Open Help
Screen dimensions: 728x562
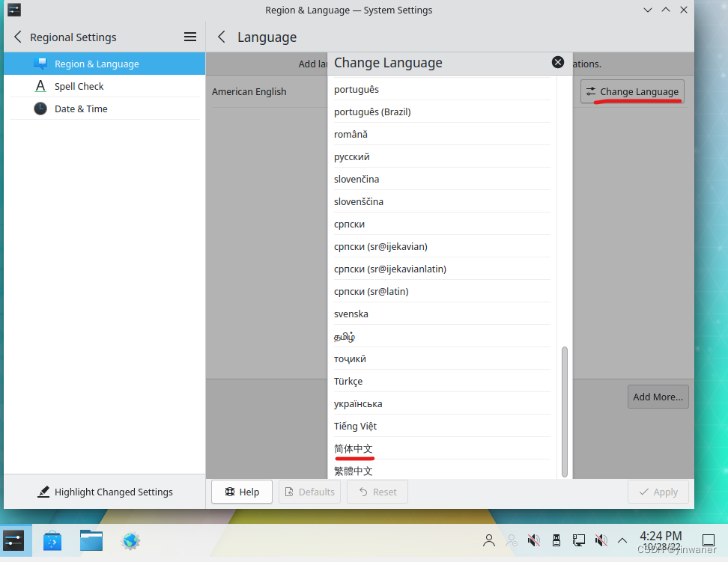coord(242,492)
